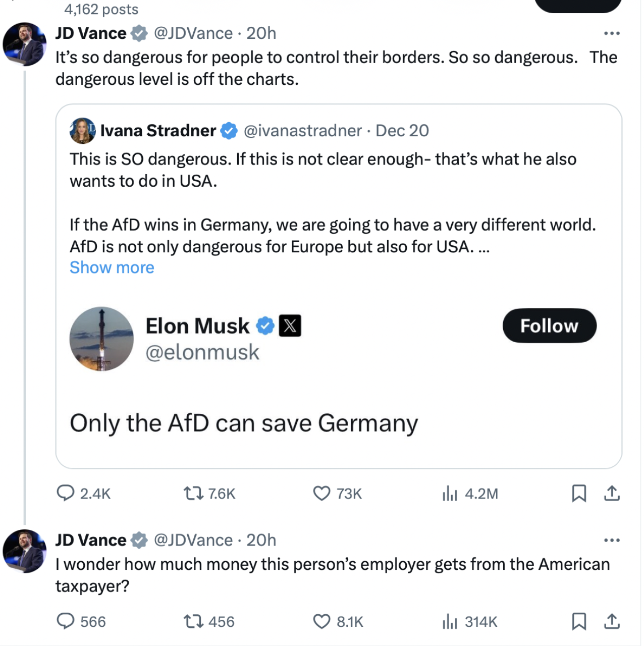Share the second JD Vance post
644x646 pixels.
tap(612, 621)
